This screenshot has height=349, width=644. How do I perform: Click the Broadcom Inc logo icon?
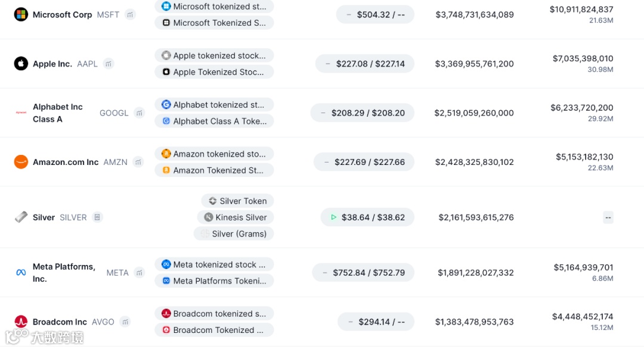21,322
